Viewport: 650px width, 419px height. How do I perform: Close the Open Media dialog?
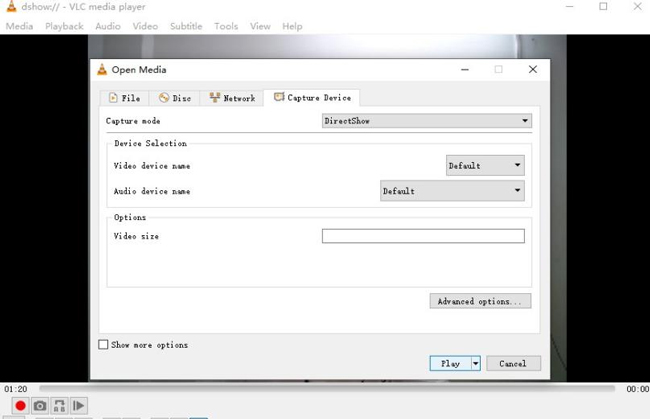[x=533, y=69]
